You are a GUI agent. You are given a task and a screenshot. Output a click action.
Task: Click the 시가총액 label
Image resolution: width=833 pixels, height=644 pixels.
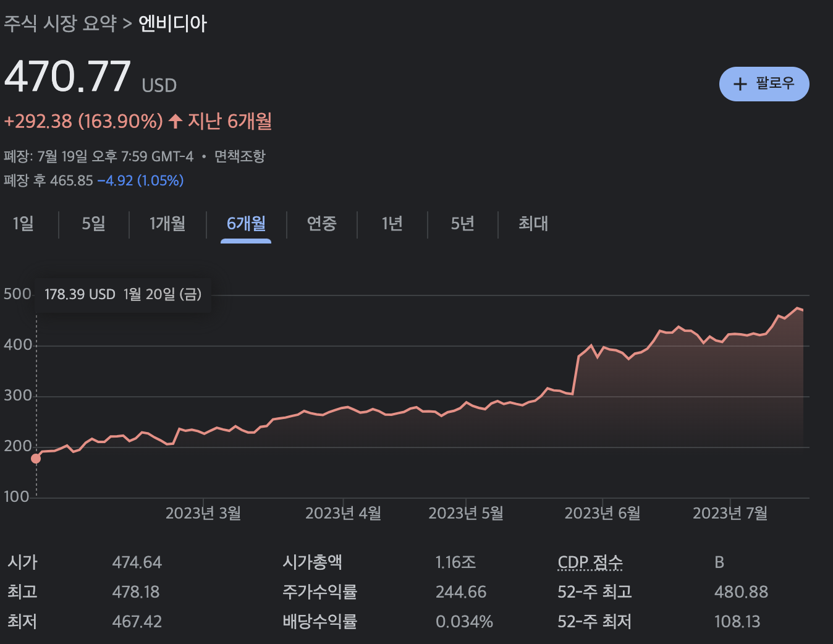point(312,562)
